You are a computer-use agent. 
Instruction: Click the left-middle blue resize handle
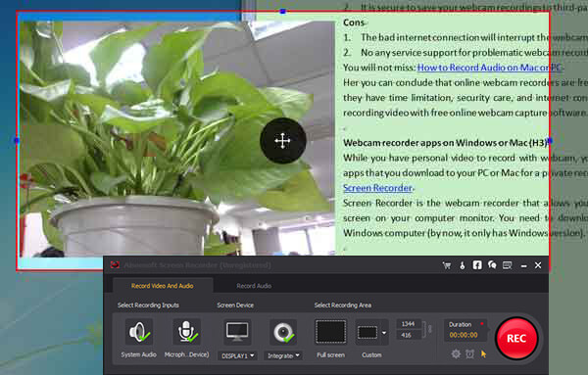(17, 140)
